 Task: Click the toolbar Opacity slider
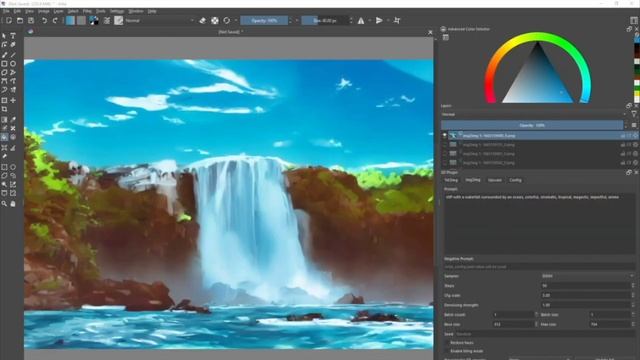[264, 20]
